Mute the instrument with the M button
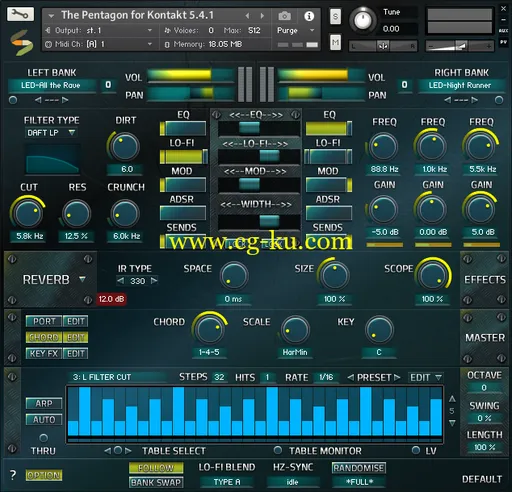512x492 pixels. click(335, 42)
